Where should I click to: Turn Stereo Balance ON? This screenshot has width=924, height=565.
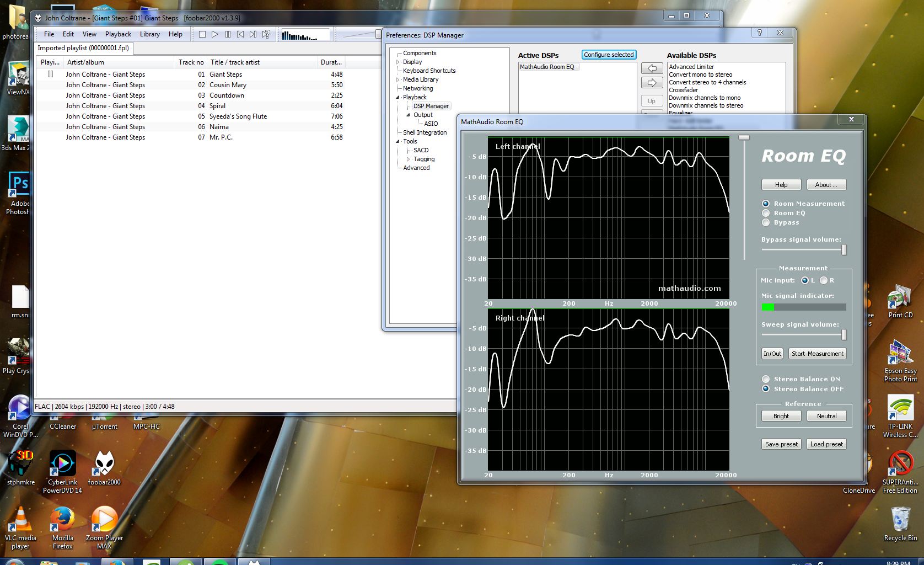[766, 379]
